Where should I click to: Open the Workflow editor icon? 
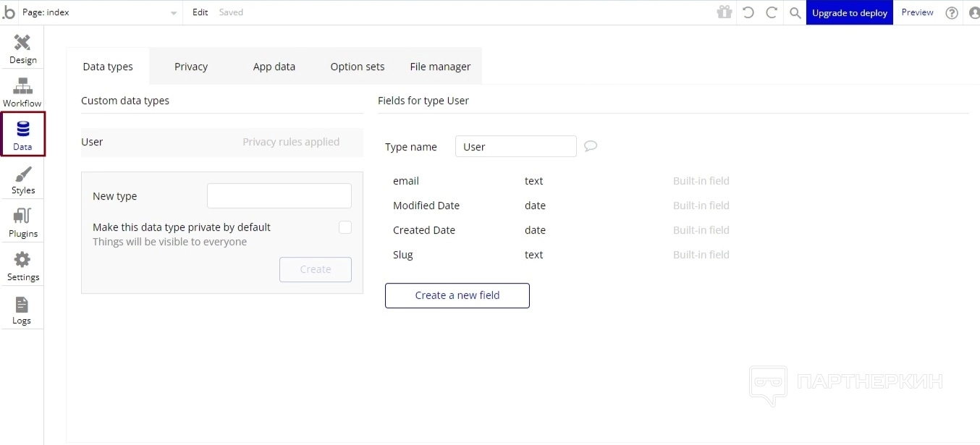(22, 92)
